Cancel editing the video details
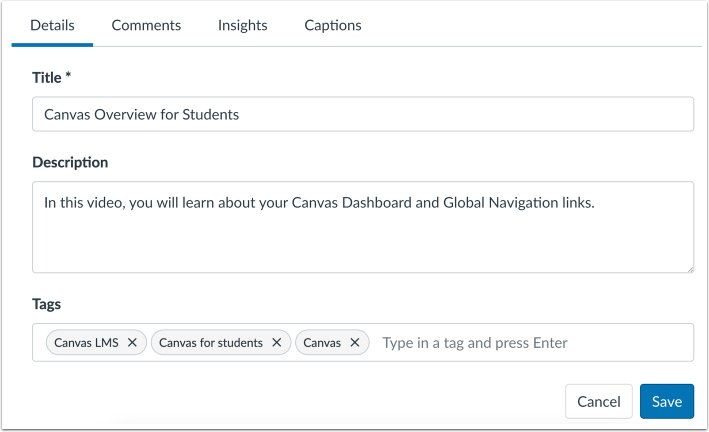Viewport: 709px width, 432px height. point(598,402)
